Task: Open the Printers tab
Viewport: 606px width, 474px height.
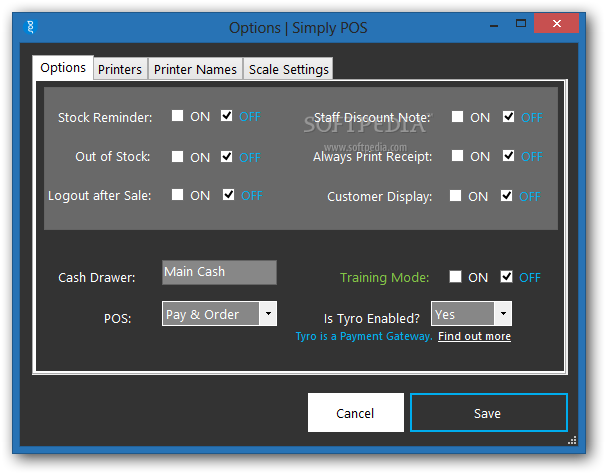Action: tap(120, 69)
